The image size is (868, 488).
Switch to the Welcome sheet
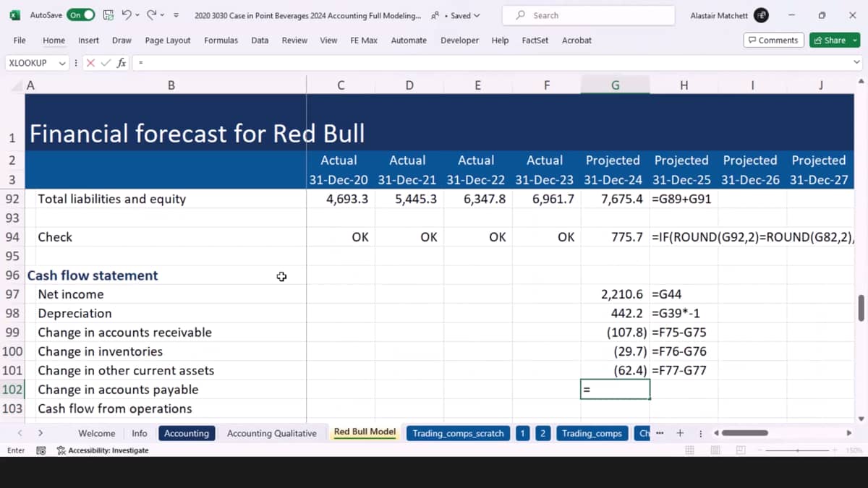96,433
